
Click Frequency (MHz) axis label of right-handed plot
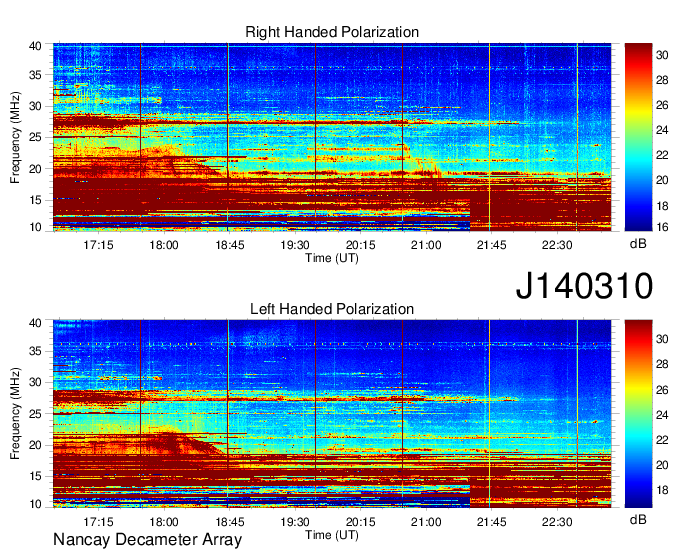click(x=15, y=137)
